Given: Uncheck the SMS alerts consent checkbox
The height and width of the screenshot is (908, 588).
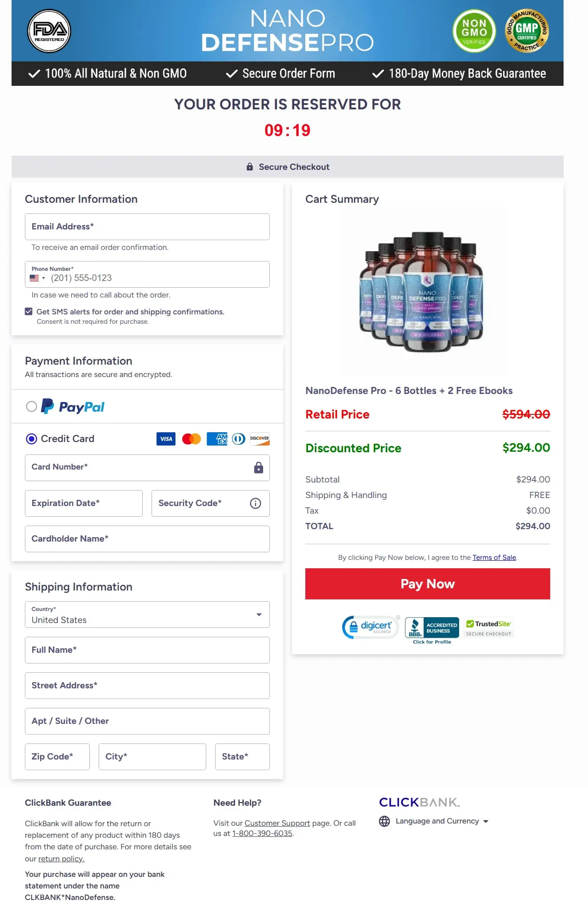Looking at the screenshot, I should pos(28,311).
